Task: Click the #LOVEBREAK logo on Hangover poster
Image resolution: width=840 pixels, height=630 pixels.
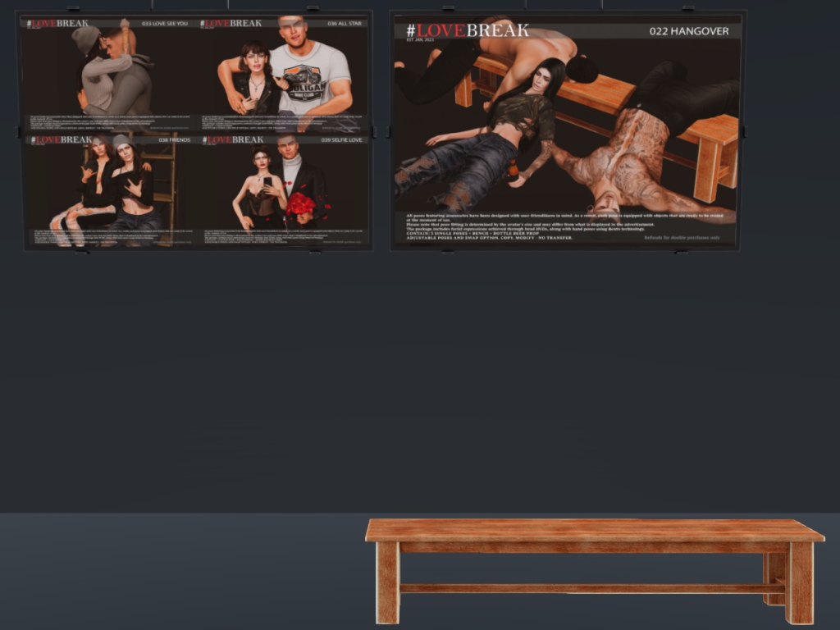Action: pyautogui.click(x=468, y=31)
